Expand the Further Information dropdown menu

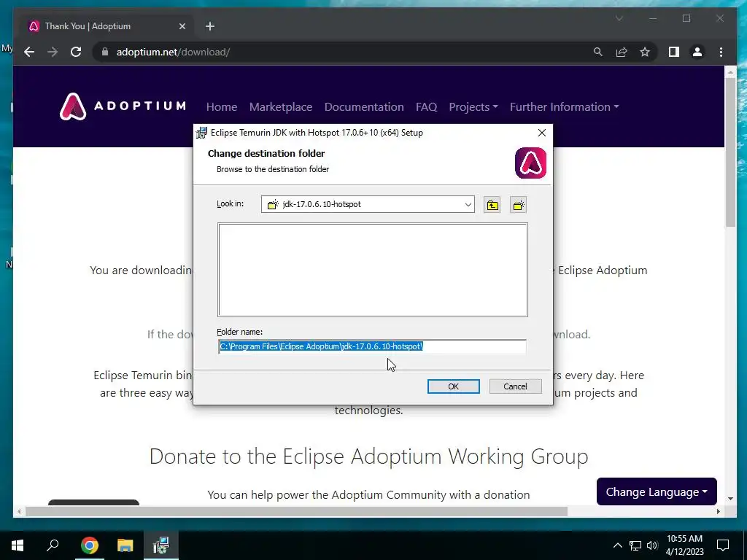(564, 106)
